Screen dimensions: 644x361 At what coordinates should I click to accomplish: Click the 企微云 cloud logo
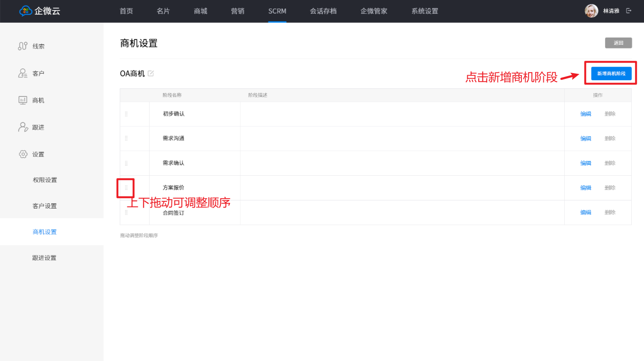click(26, 11)
